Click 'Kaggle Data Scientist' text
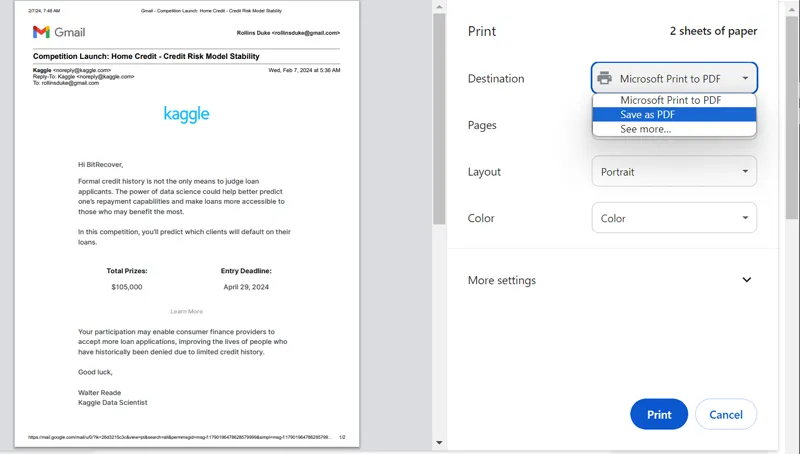This screenshot has width=800, height=454. click(112, 402)
